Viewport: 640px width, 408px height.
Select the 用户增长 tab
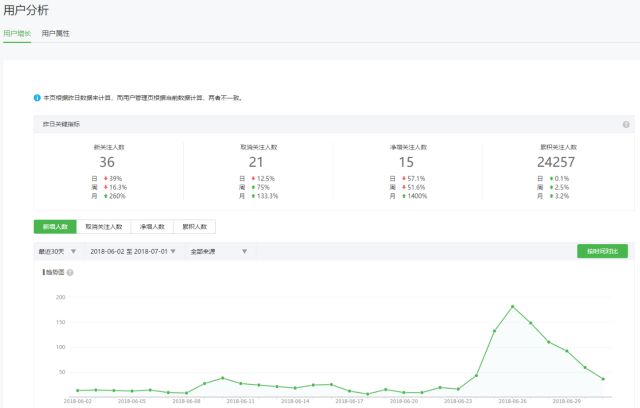pyautogui.click(x=17, y=33)
